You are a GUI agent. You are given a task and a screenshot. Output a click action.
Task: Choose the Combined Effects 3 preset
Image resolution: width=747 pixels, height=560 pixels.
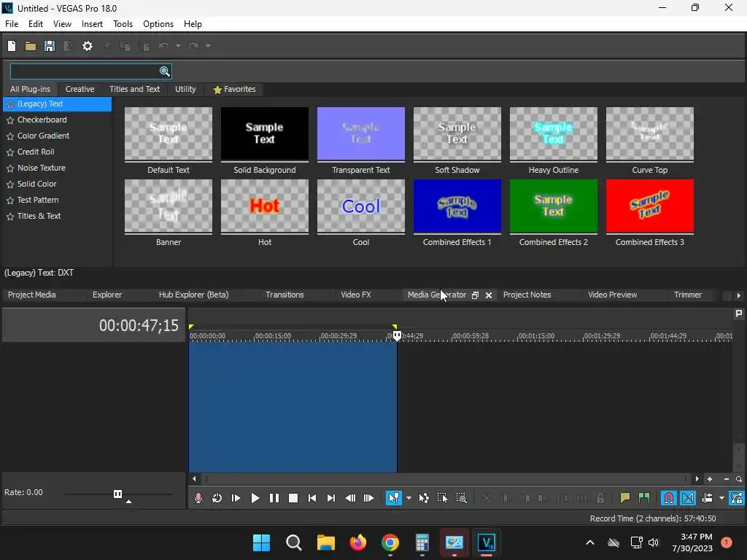tap(649, 206)
